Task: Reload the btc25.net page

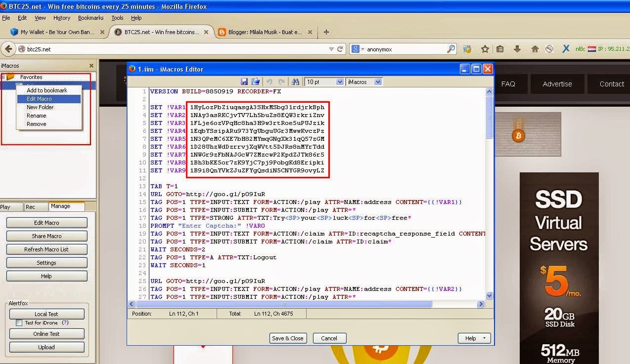Action: tap(340, 49)
